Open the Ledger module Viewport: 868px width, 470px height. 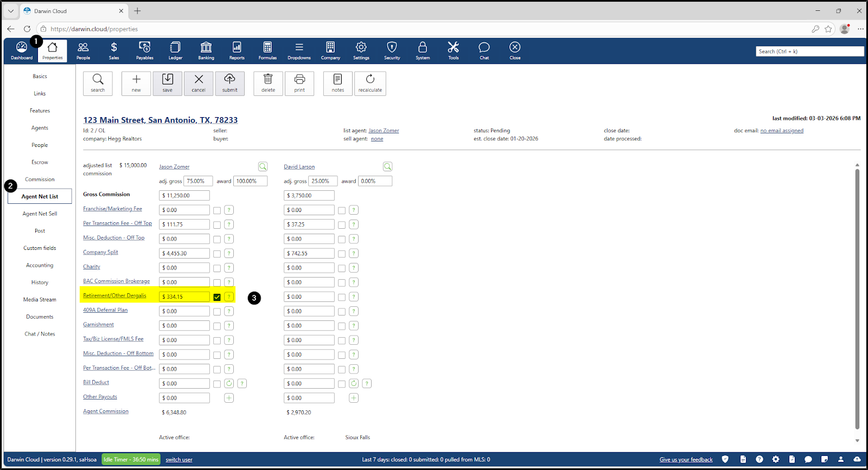(x=175, y=50)
